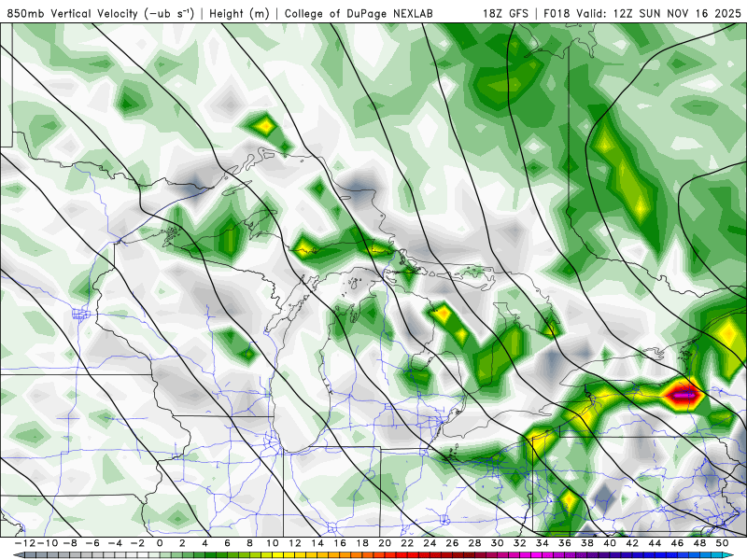The image size is (747, 560).
Task: Click the '850mb Vertical Velocity' title text
Action: [x=73, y=14]
